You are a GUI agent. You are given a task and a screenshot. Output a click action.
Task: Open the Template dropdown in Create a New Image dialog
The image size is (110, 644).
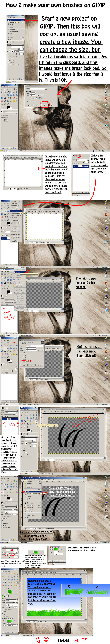39,89
